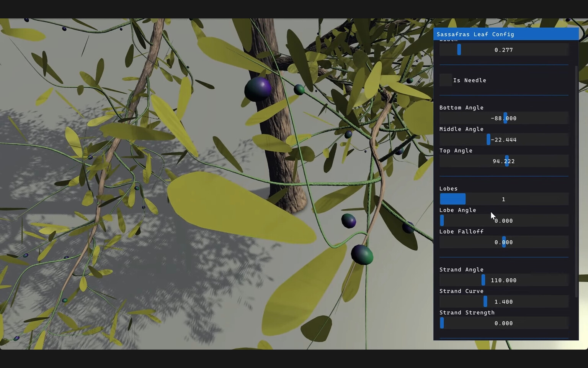Image resolution: width=588 pixels, height=368 pixels.
Task: Click the config panel vertical scrollbar
Action: tap(577, 181)
